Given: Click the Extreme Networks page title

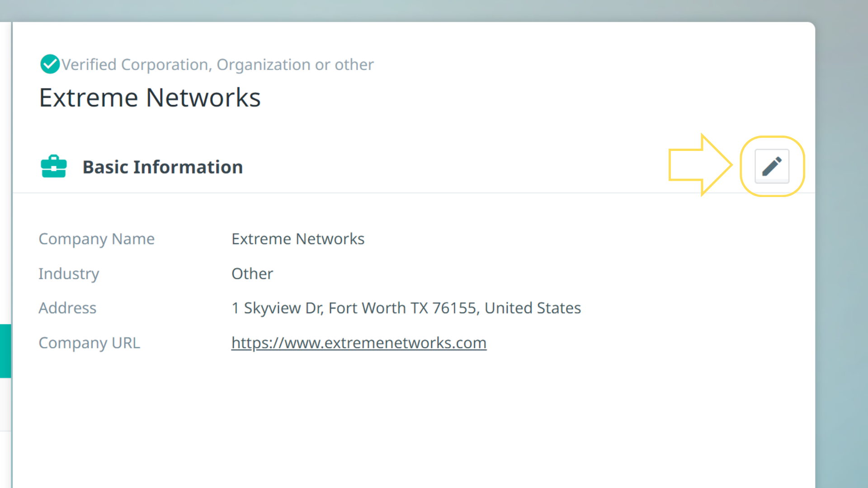Looking at the screenshot, I should [150, 98].
